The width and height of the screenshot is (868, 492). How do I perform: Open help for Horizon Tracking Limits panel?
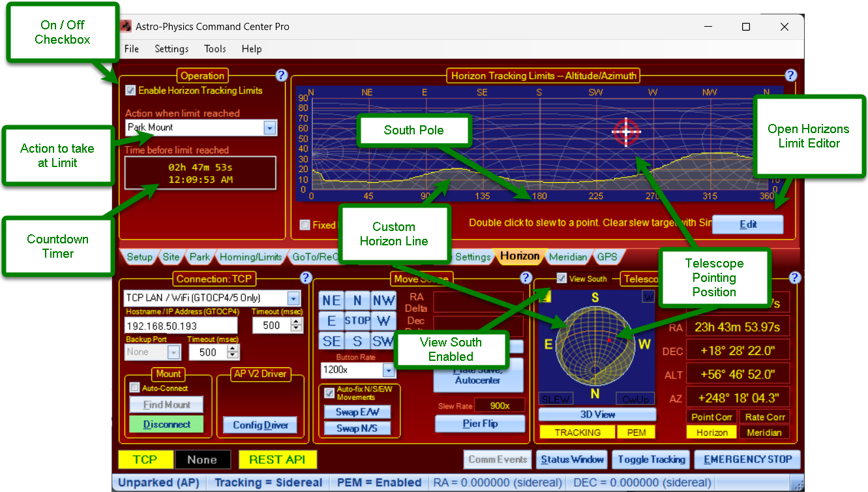click(x=790, y=75)
